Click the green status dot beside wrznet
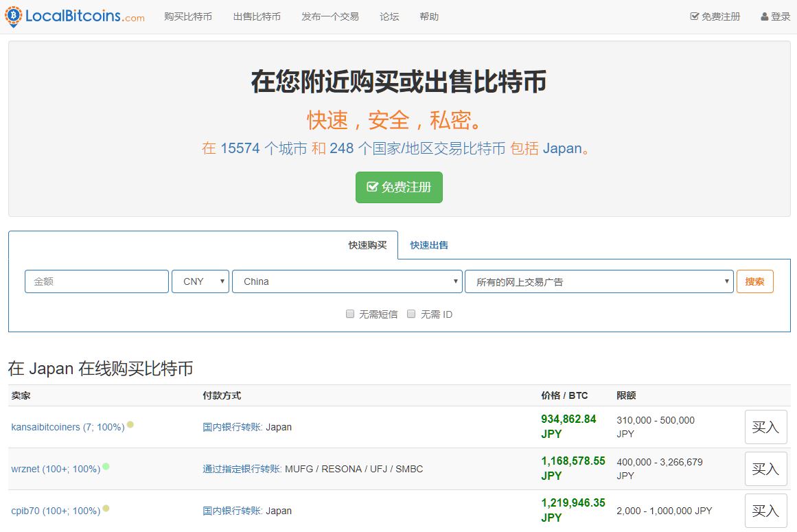This screenshot has width=797, height=532. click(x=106, y=466)
